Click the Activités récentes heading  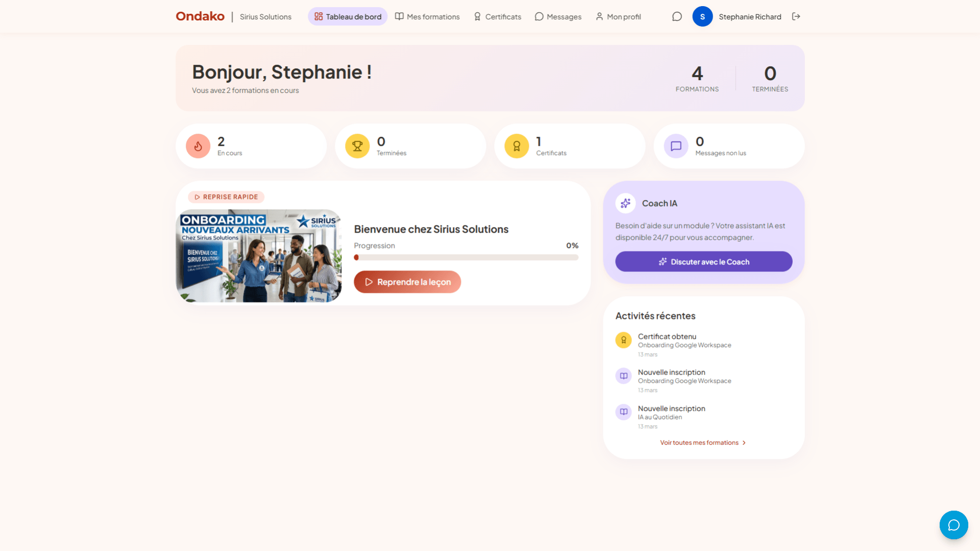coord(655,316)
